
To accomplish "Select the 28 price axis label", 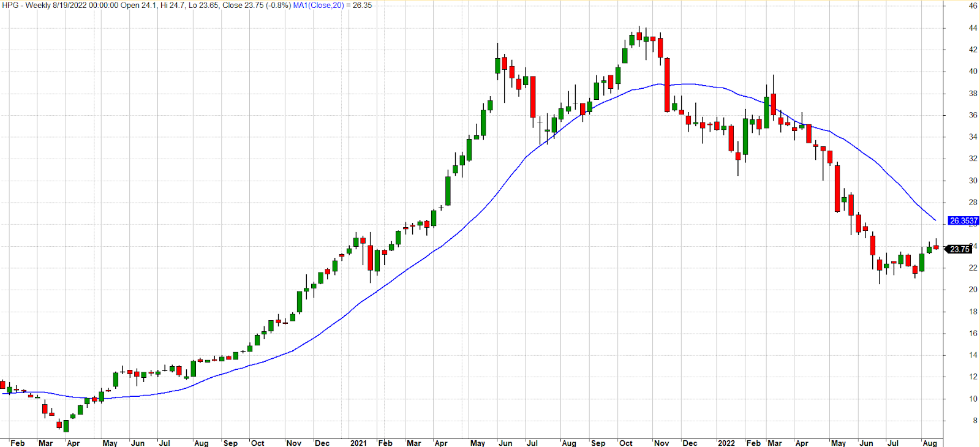I will coord(973,203).
